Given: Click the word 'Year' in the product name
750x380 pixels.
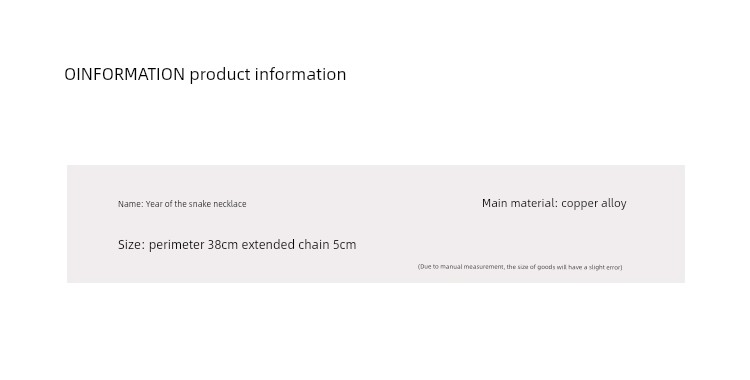Looking at the screenshot, I should point(154,204).
